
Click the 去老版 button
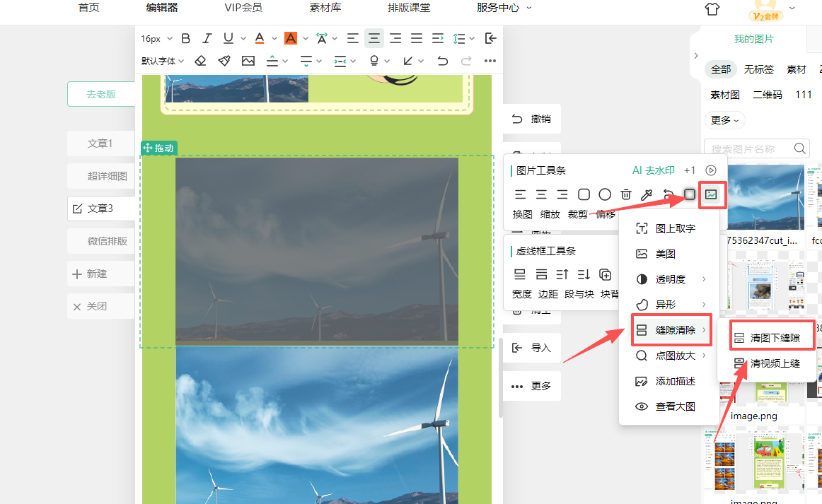101,94
